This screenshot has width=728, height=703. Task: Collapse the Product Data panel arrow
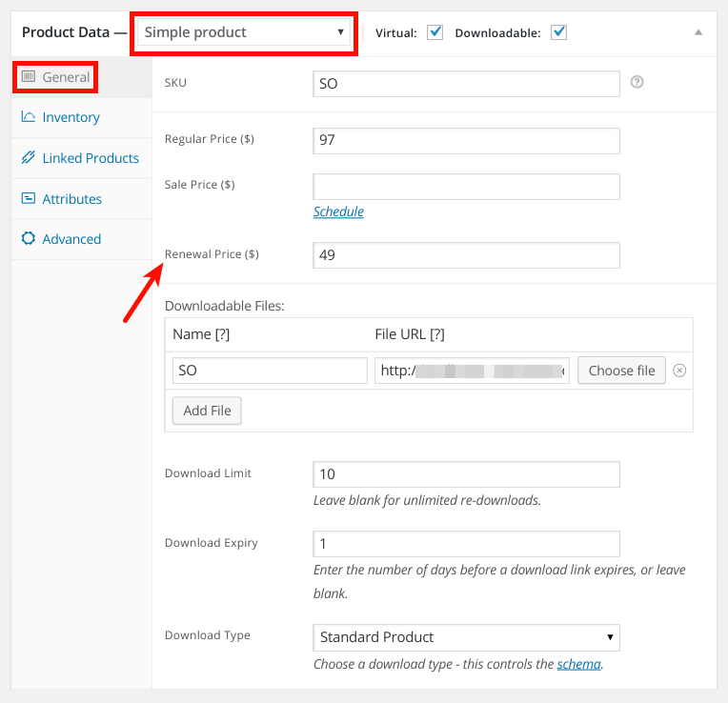tap(698, 32)
